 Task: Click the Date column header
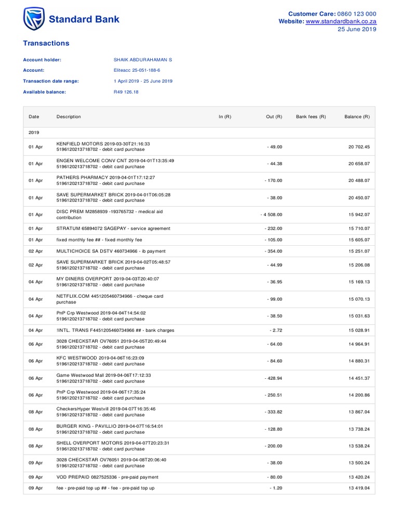[34, 117]
